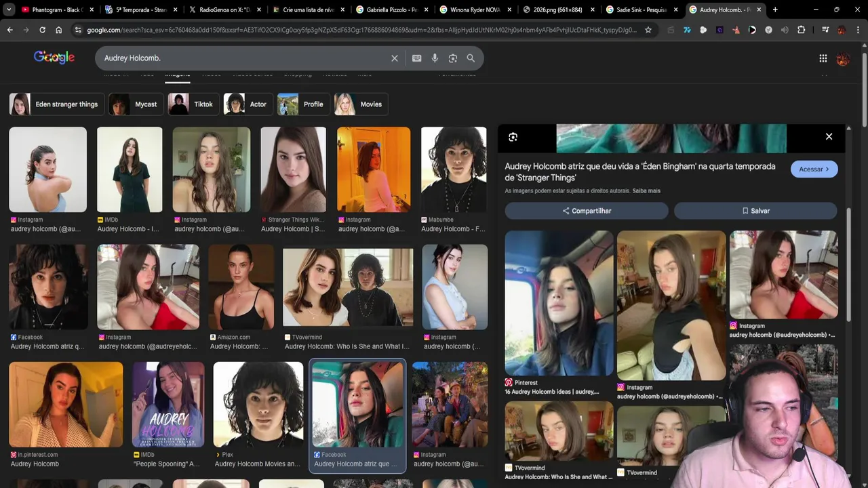Open the preview title about Éden Bingham
This screenshot has width=868, height=488.
(x=640, y=171)
